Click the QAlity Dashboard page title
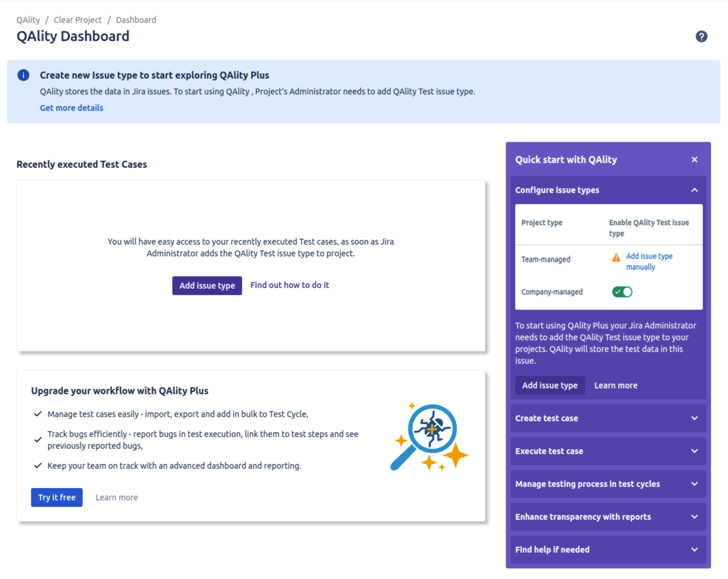Image resolution: width=728 pixels, height=579 pixels. (x=73, y=36)
